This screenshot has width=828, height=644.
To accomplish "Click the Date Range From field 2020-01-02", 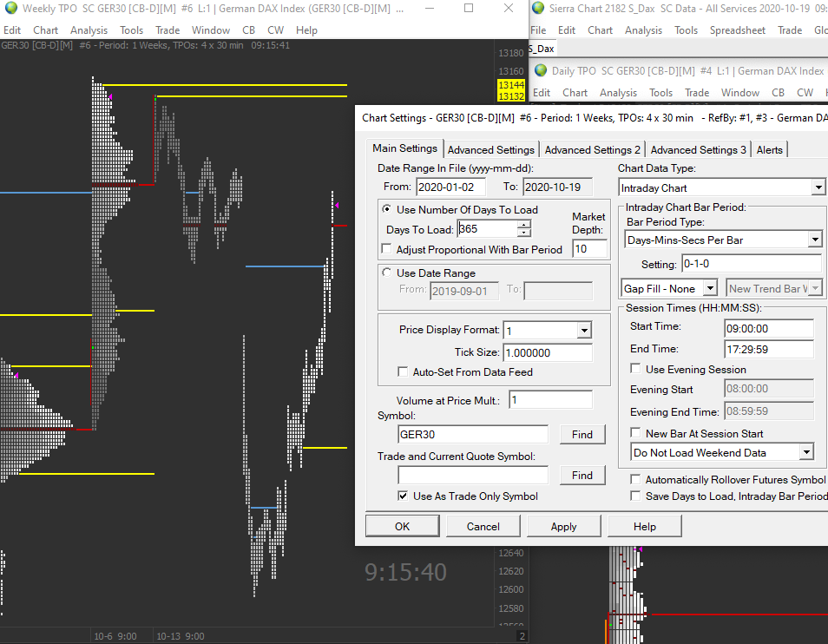I will point(451,187).
